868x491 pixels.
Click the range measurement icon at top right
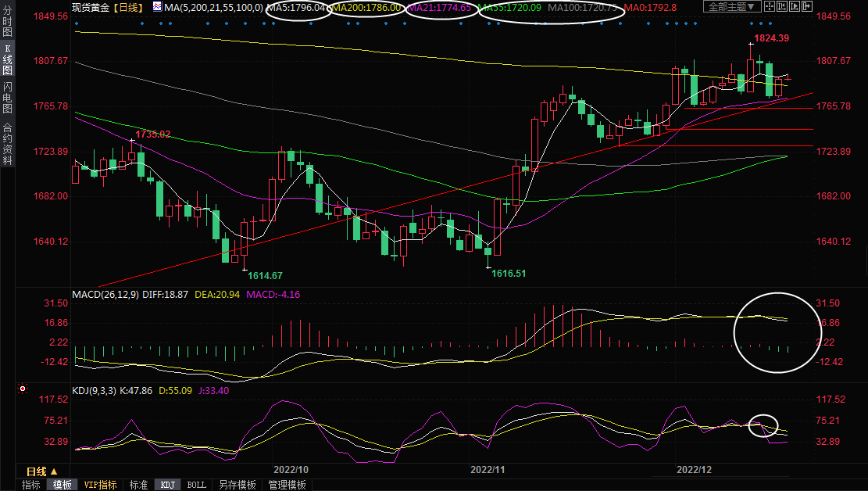(784, 7)
